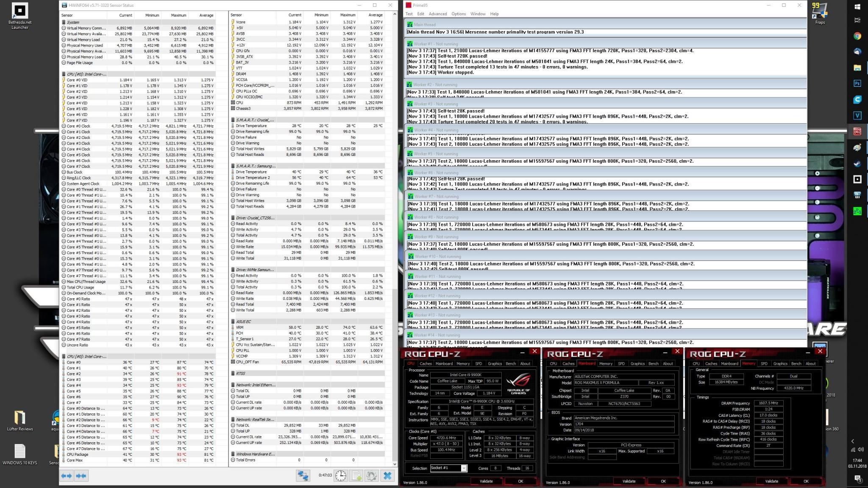
Task: Open HWiNFO sensor settings gear icon
Action: click(x=372, y=476)
